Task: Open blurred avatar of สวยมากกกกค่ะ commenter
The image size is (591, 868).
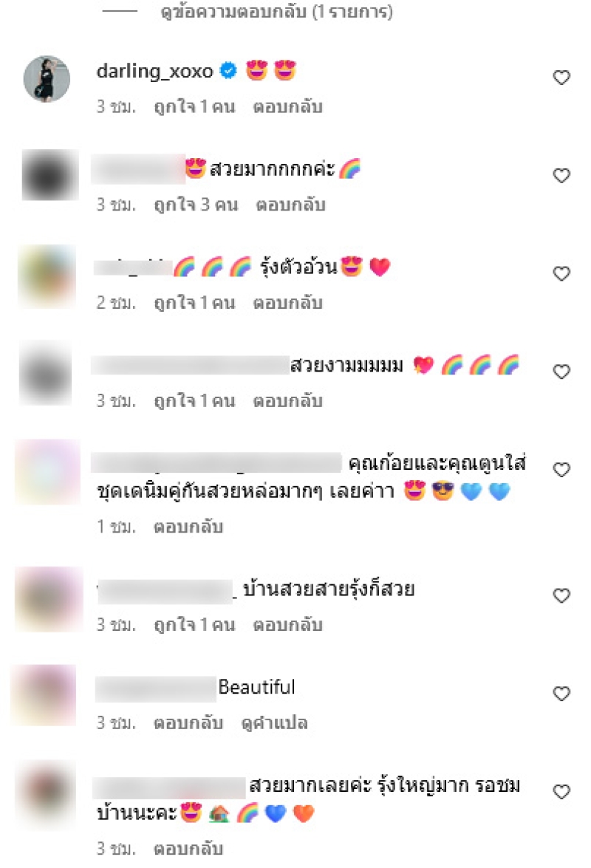Action: click(x=49, y=175)
